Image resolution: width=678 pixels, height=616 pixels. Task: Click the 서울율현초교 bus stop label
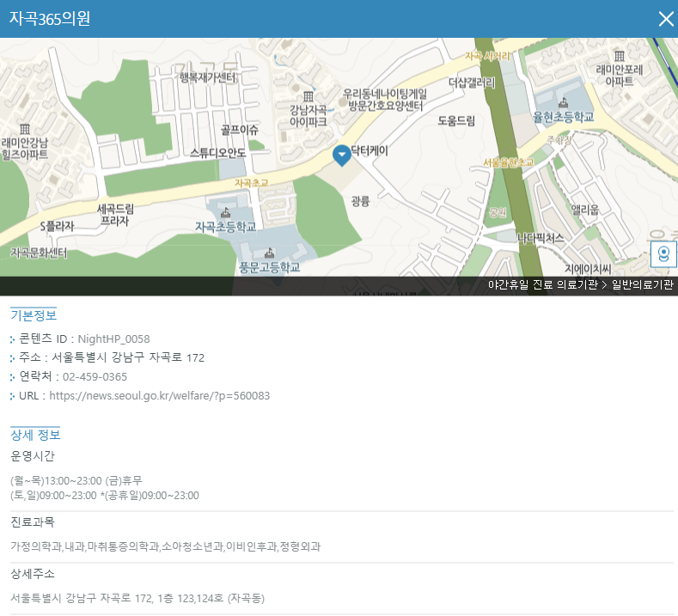[x=509, y=162]
